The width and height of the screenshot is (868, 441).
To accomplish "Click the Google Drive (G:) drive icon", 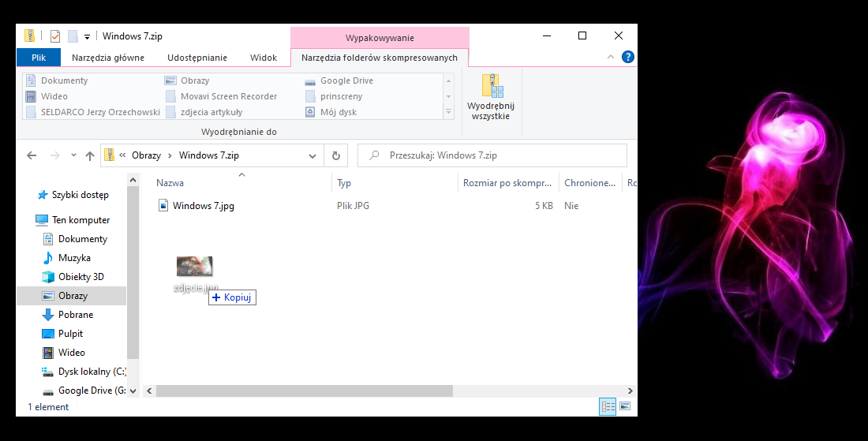I will (48, 391).
